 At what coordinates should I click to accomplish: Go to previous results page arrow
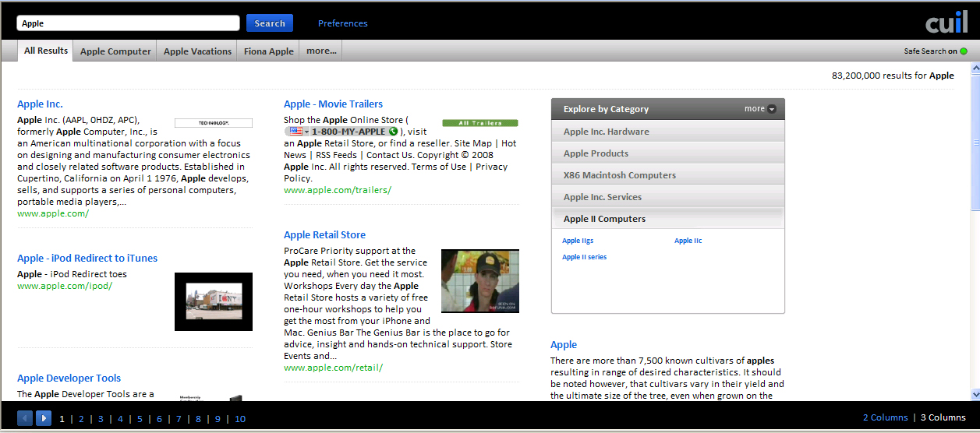pyautogui.click(x=25, y=418)
